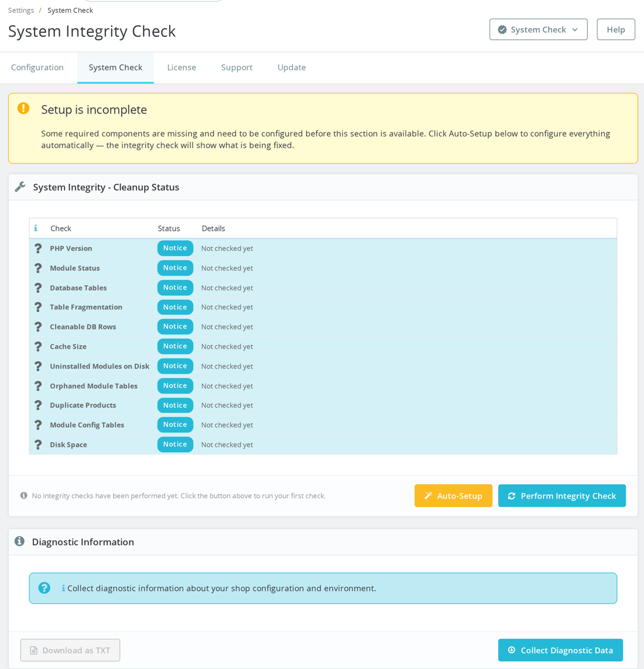Run the Auto-Setup button
644x669 pixels.
(x=453, y=496)
